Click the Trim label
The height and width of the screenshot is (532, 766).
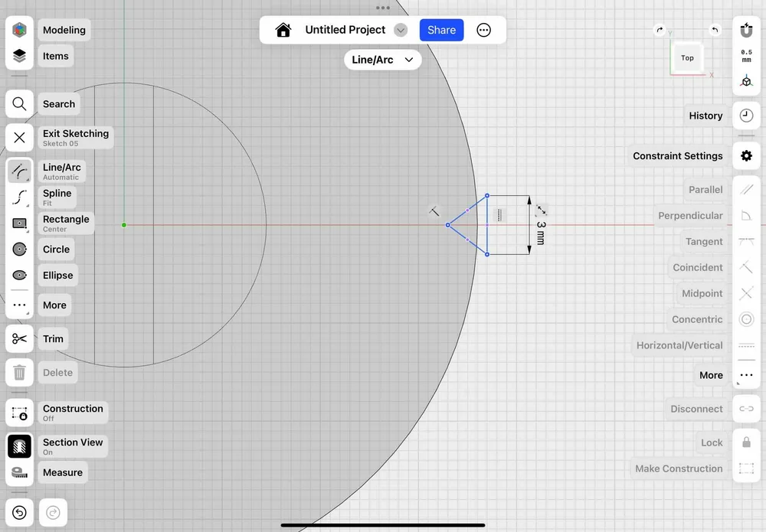(54, 339)
